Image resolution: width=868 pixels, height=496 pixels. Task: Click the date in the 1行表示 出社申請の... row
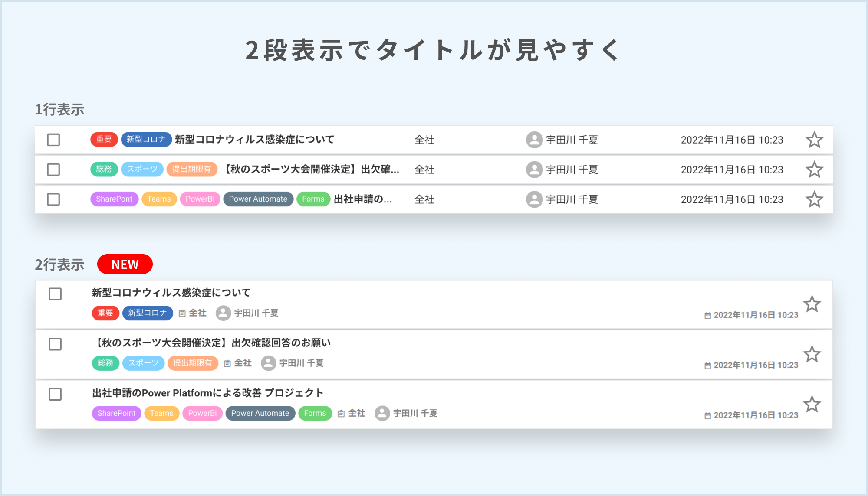click(x=732, y=199)
